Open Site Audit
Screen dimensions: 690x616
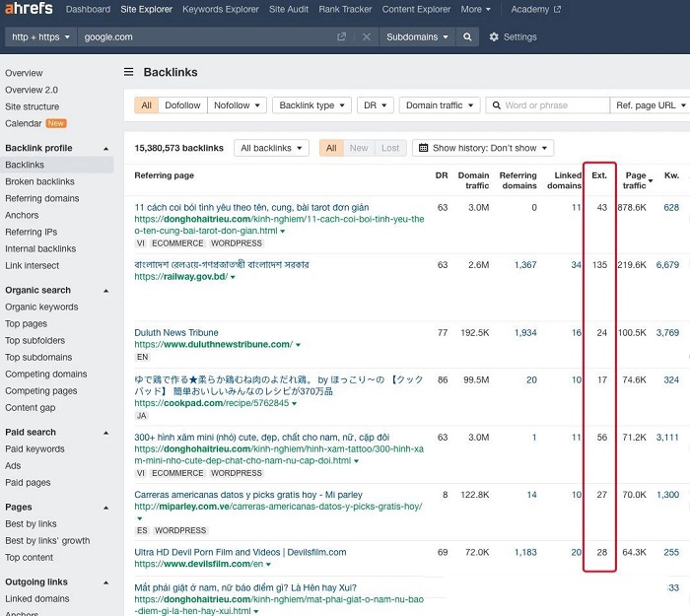(289, 9)
